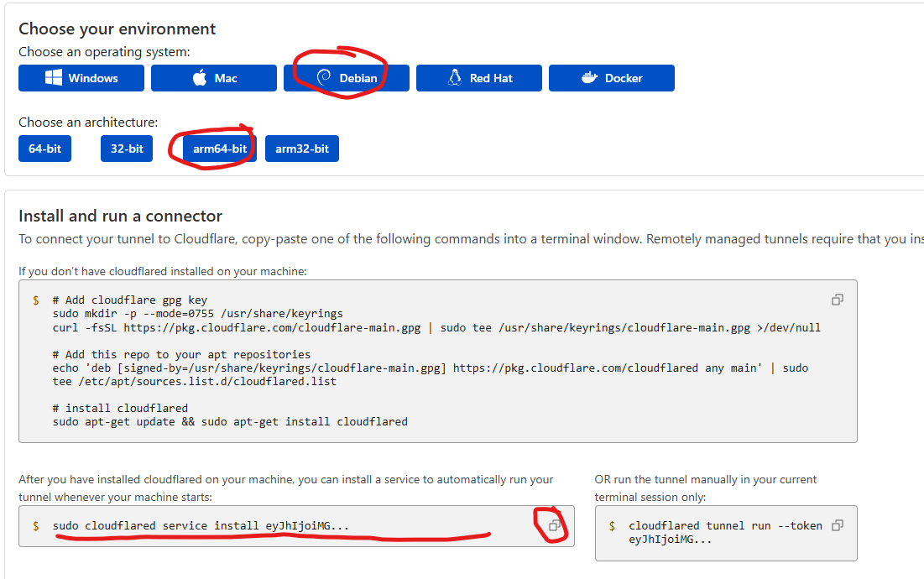
Task: Click the sudo cloudflared service install command text
Action: pos(201,525)
